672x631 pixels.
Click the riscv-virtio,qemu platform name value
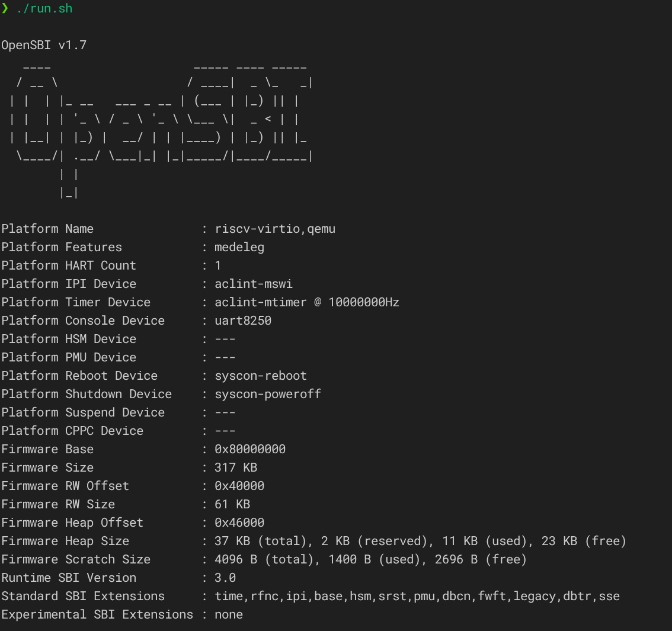[275, 229]
